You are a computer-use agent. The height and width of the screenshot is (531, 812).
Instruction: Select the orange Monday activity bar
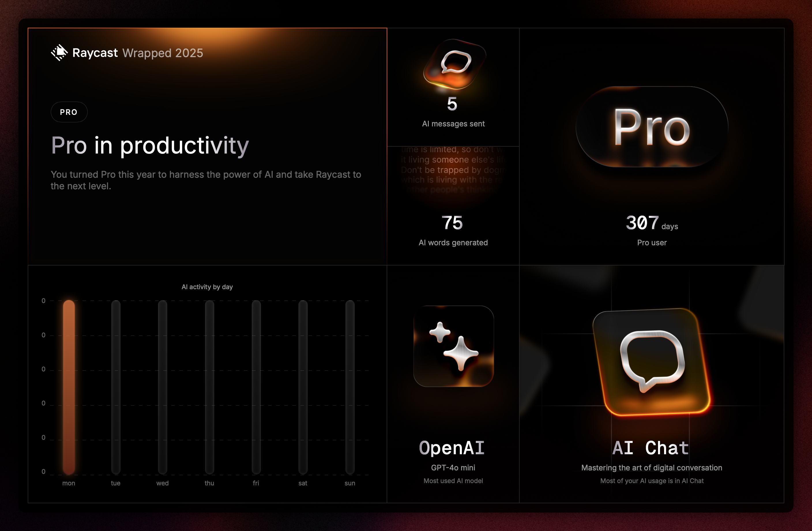pyautogui.click(x=69, y=387)
